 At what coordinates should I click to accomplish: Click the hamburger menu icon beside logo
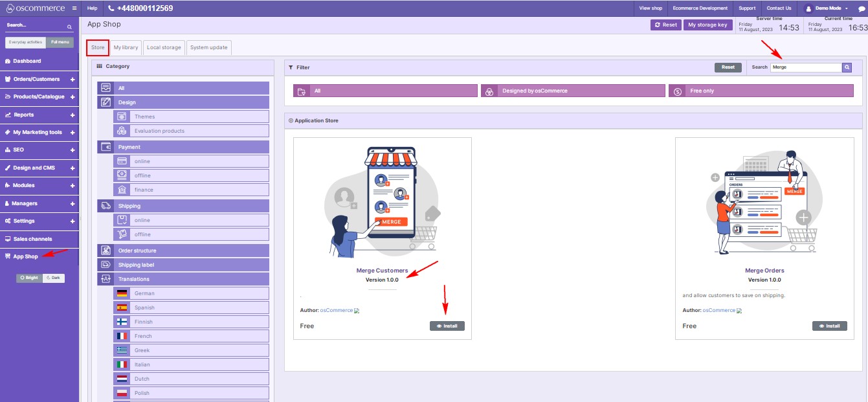pyautogui.click(x=74, y=8)
